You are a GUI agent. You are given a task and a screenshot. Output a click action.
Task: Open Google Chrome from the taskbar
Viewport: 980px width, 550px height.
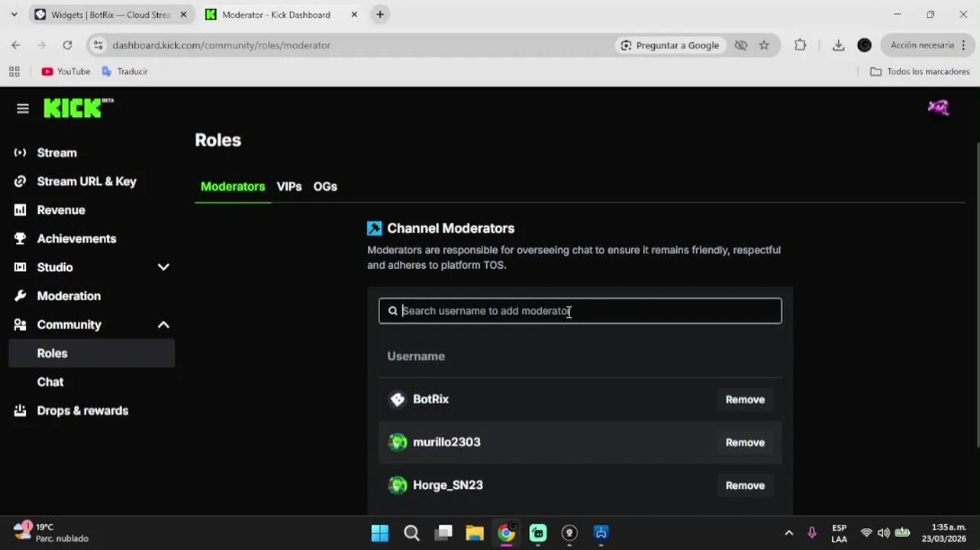(x=506, y=532)
